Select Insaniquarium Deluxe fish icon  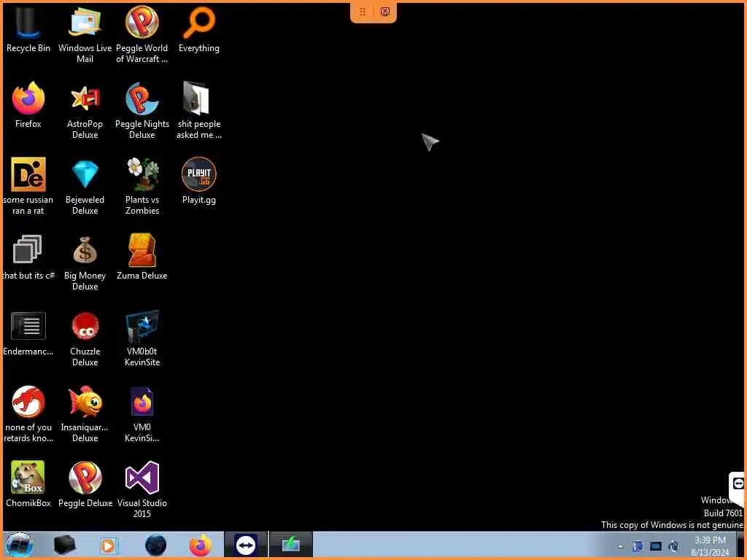85,414
